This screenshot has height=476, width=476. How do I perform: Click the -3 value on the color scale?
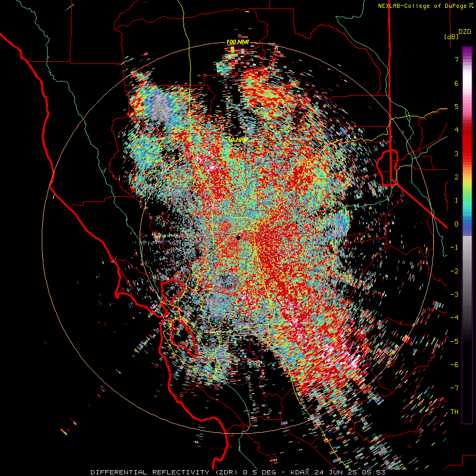454,295
